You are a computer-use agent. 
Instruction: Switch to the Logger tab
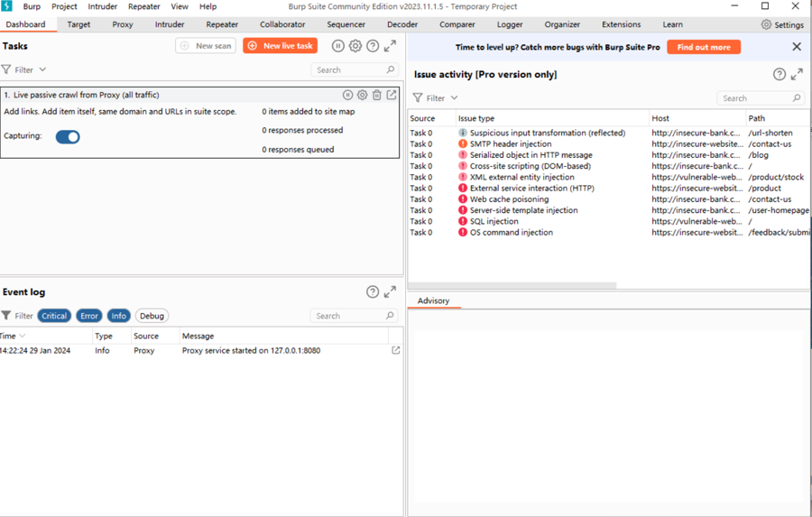[510, 24]
